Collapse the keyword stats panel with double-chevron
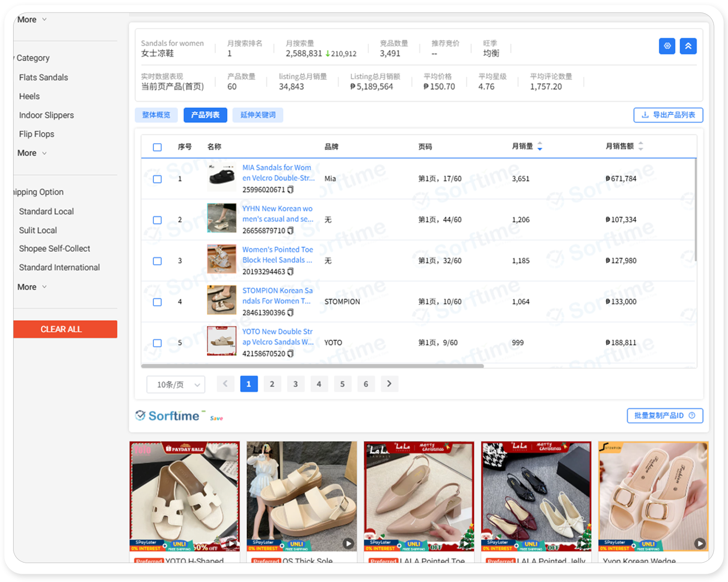This screenshot has height=582, width=728. (688, 46)
